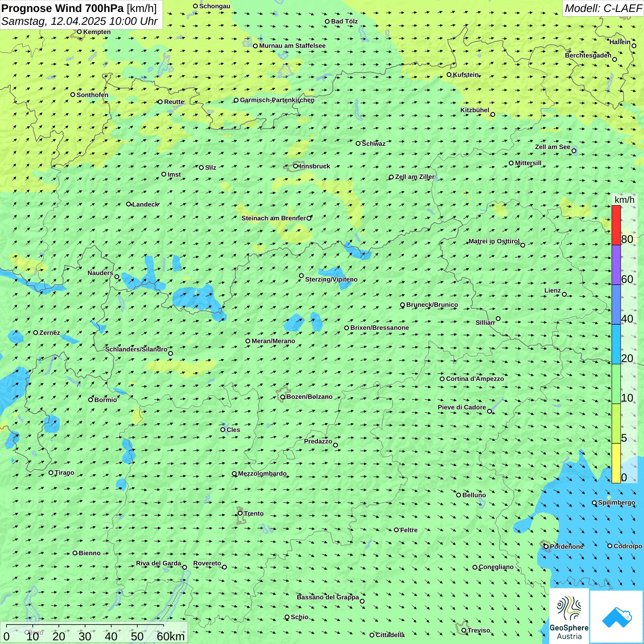Select the Feltre label
The height and width of the screenshot is (644, 644).
[409, 530]
